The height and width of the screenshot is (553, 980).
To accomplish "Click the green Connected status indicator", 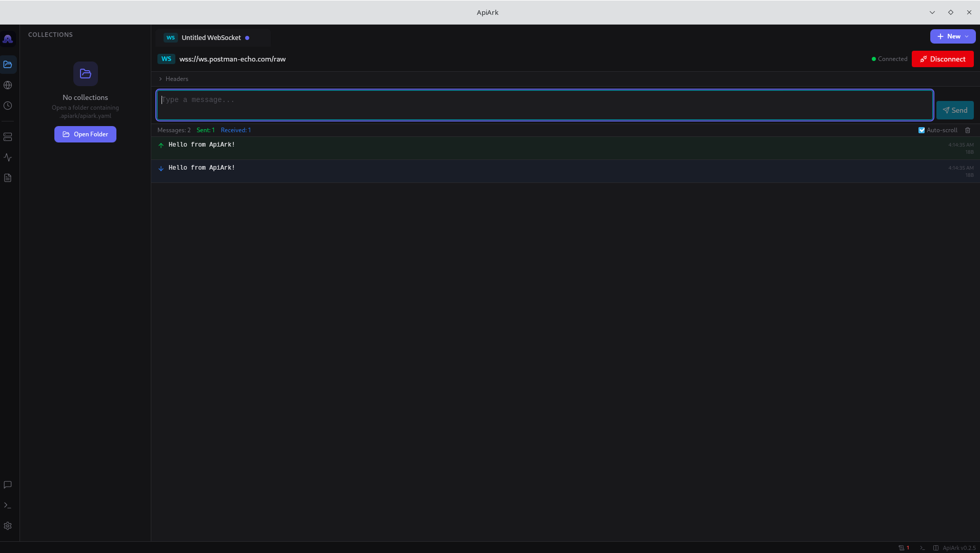I will [873, 58].
